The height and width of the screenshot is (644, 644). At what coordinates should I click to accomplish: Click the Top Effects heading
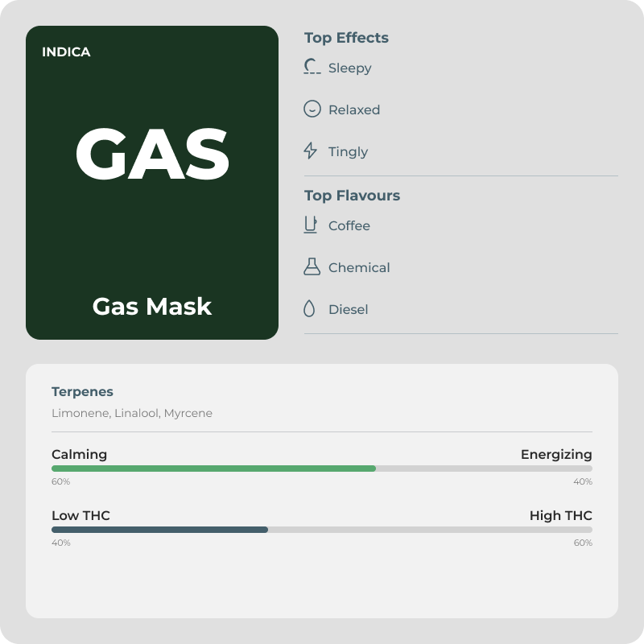coord(346,38)
